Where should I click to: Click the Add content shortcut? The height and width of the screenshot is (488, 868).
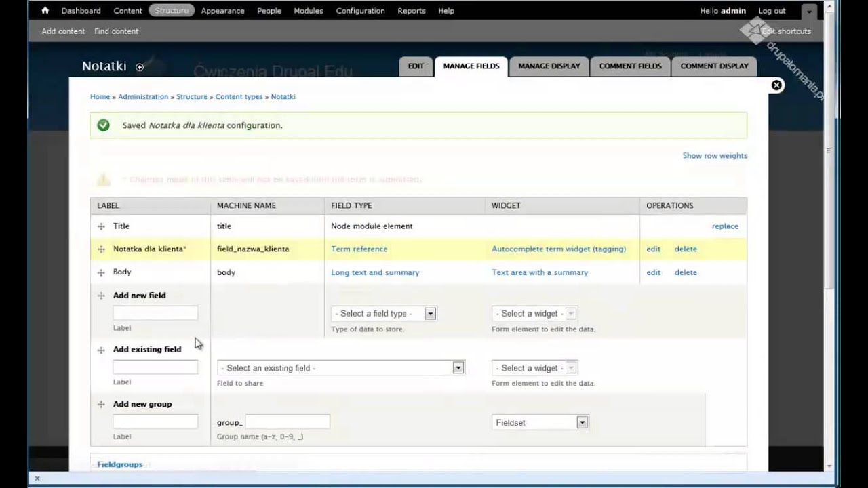pyautogui.click(x=63, y=31)
